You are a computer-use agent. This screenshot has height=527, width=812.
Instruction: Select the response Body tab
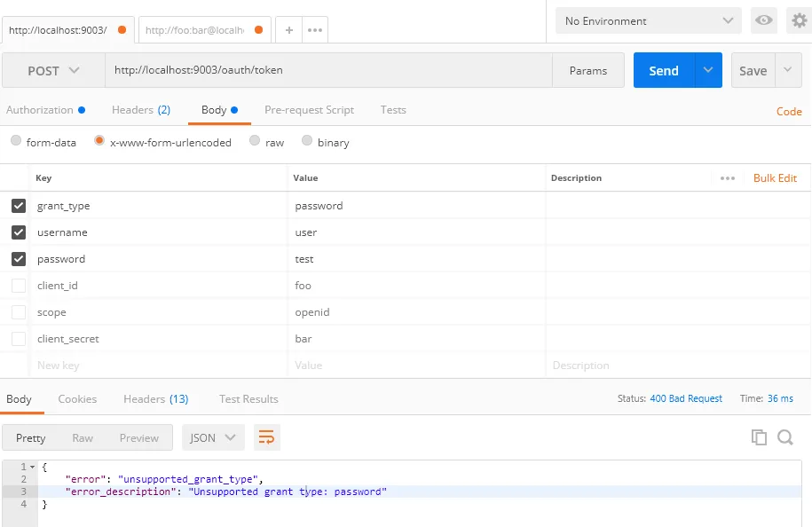(x=20, y=399)
